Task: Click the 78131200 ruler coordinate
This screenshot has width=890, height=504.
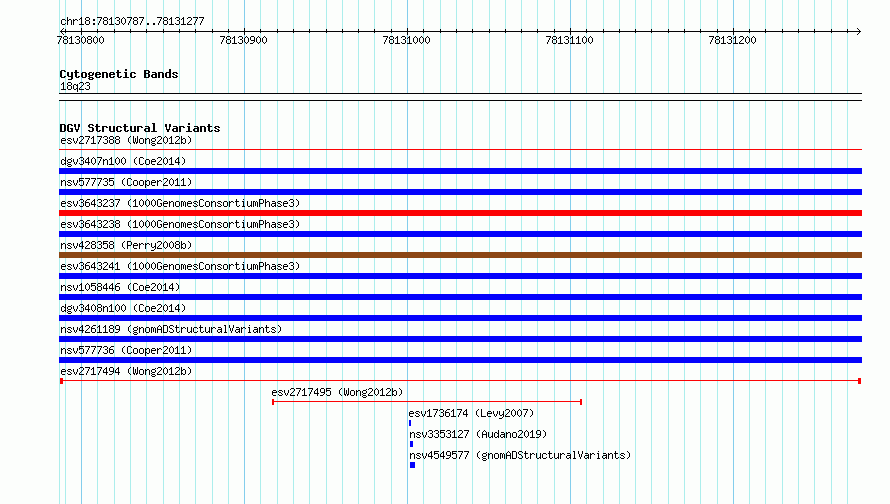Action: pos(732,40)
